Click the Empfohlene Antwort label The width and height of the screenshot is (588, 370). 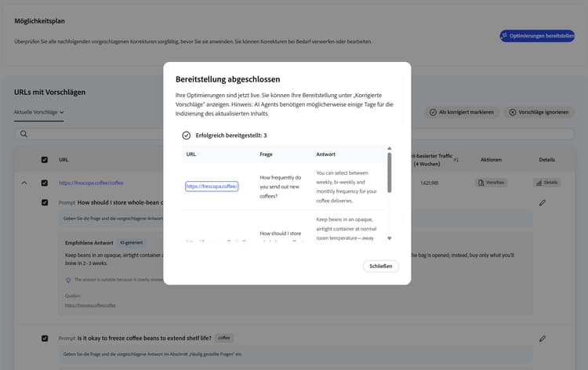89,243
